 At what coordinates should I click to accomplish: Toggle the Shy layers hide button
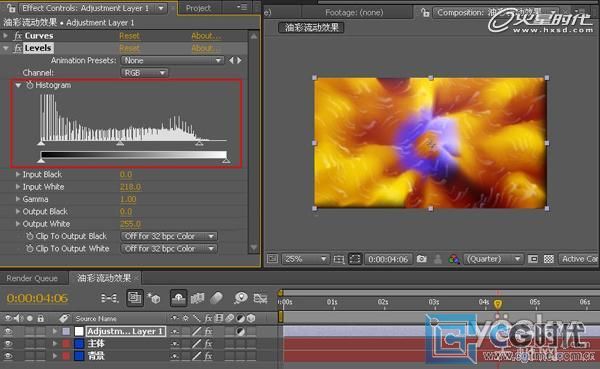point(178,298)
